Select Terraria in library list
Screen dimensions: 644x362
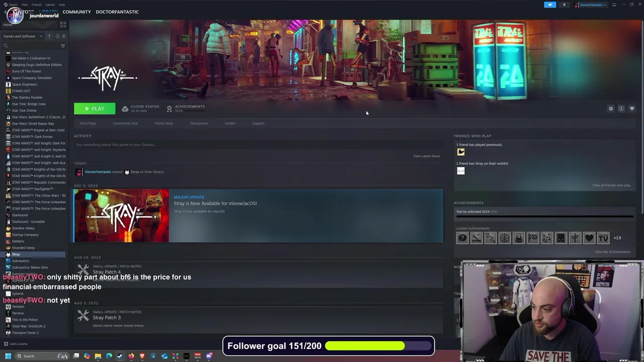tap(18, 313)
